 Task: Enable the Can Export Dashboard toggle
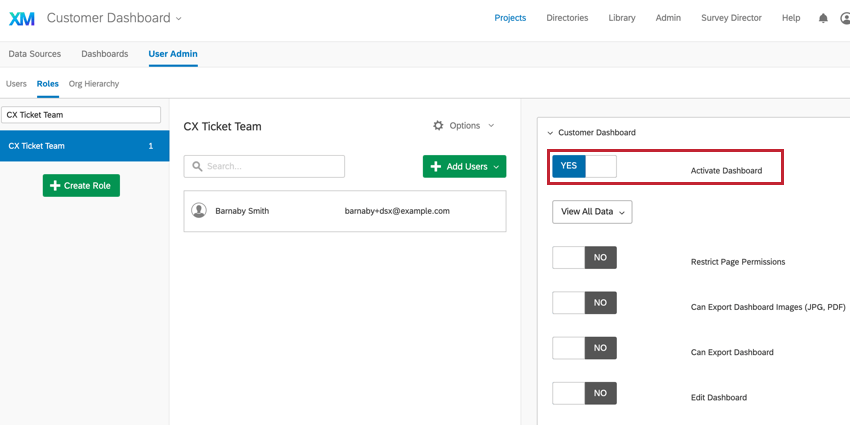pos(584,348)
